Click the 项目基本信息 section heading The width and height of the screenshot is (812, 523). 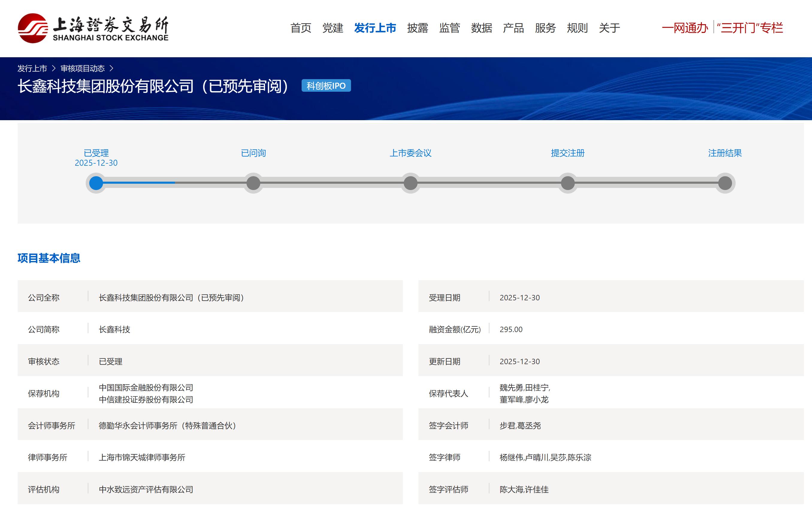[x=49, y=258]
